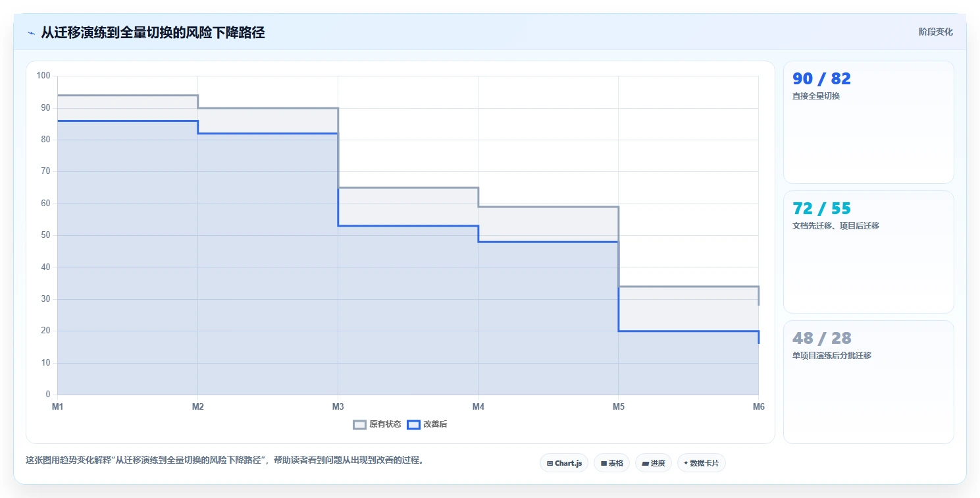Click the 阶段变化 label in header

pyautogui.click(x=935, y=32)
